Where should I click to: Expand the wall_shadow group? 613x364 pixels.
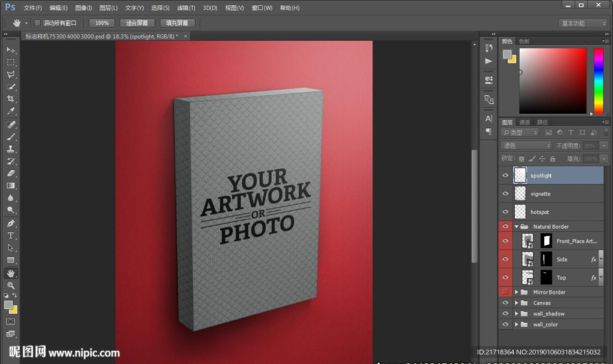click(x=517, y=314)
